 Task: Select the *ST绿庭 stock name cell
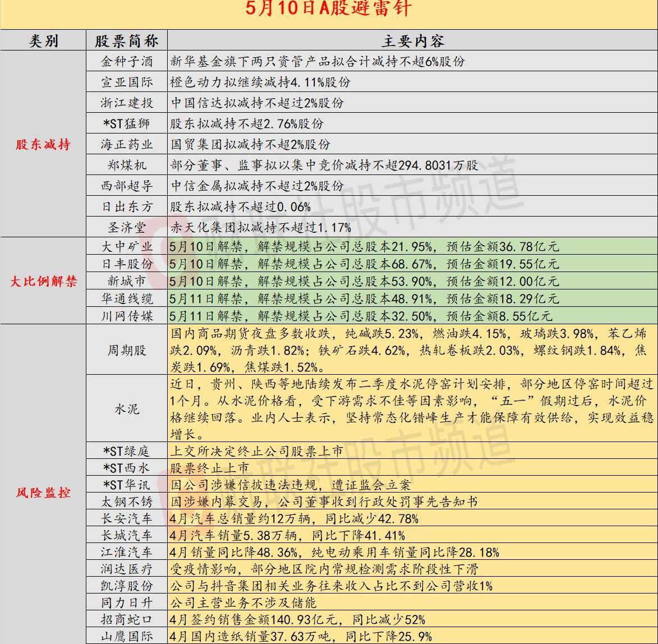(x=127, y=450)
